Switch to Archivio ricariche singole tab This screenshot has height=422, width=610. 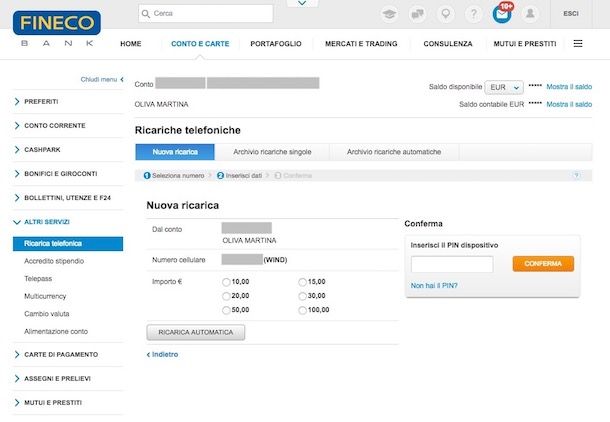272,152
